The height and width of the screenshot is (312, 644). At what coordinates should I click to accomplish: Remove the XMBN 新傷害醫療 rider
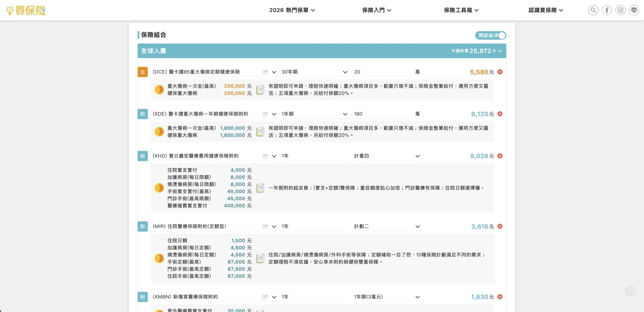[x=500, y=297]
